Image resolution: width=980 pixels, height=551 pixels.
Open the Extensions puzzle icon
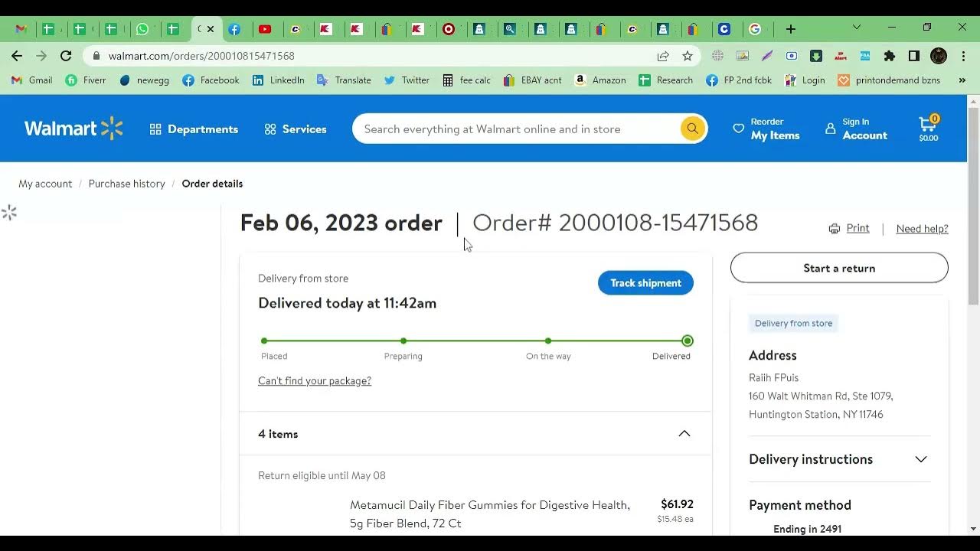pos(890,56)
